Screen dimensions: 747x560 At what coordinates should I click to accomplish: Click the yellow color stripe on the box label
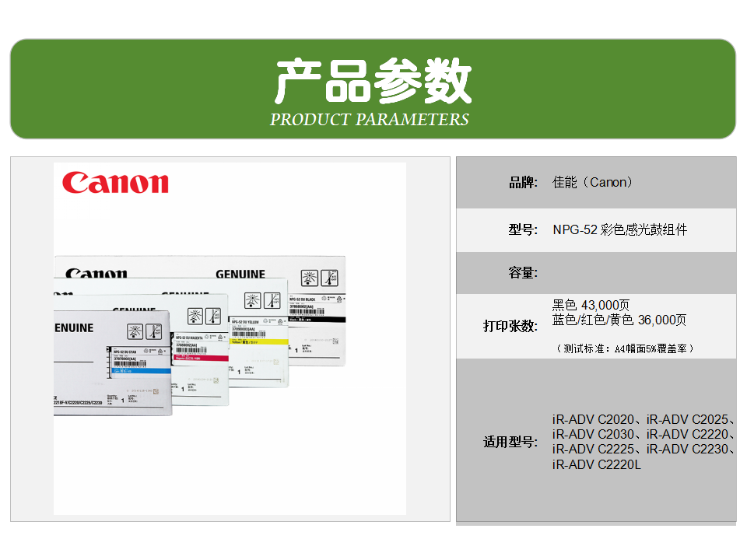point(259,341)
